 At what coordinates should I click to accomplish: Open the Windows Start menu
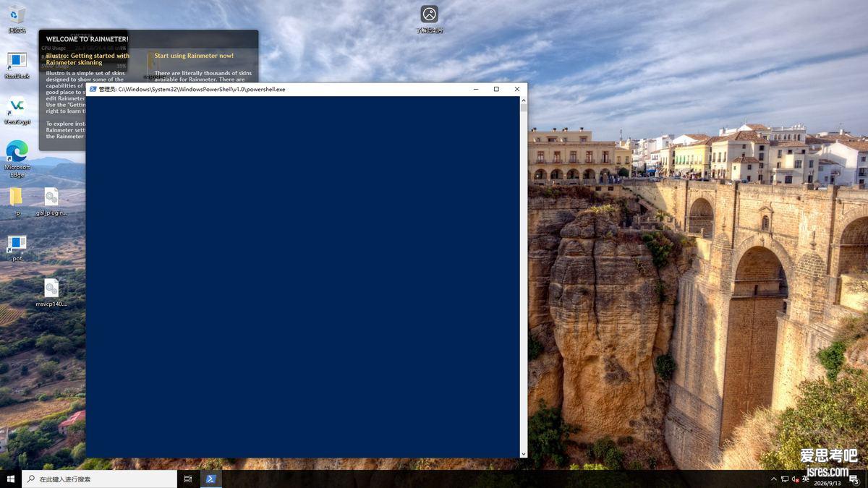pos(11,479)
